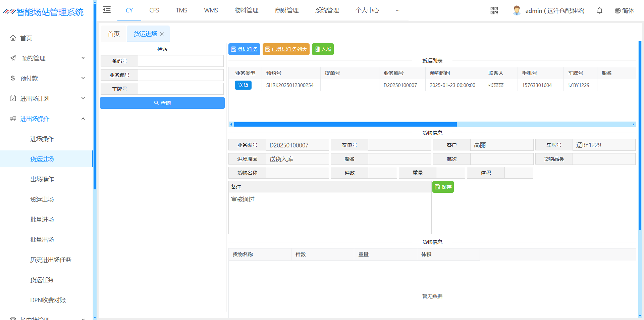Screen dimensions: 644x320
Task: Click the admin user avatar
Action: pos(517,10)
